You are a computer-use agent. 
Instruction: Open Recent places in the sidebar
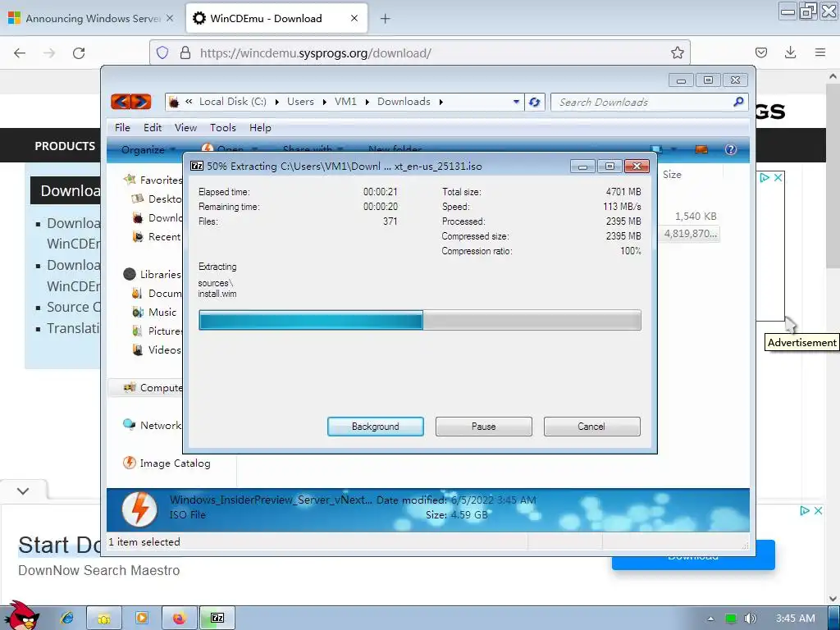point(165,237)
